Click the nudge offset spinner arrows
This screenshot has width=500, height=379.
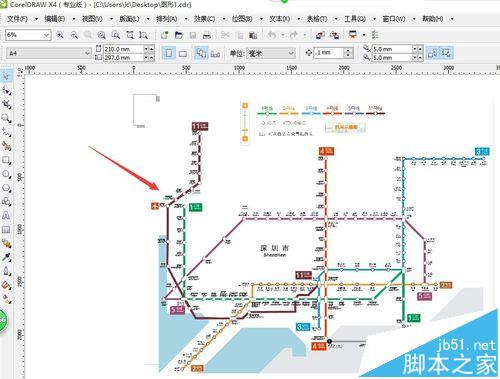coord(348,53)
